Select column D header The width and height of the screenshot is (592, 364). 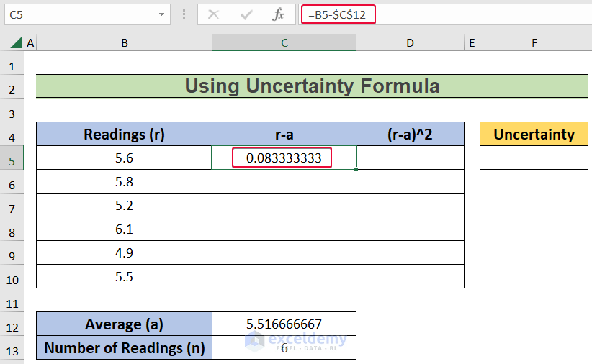[410, 43]
